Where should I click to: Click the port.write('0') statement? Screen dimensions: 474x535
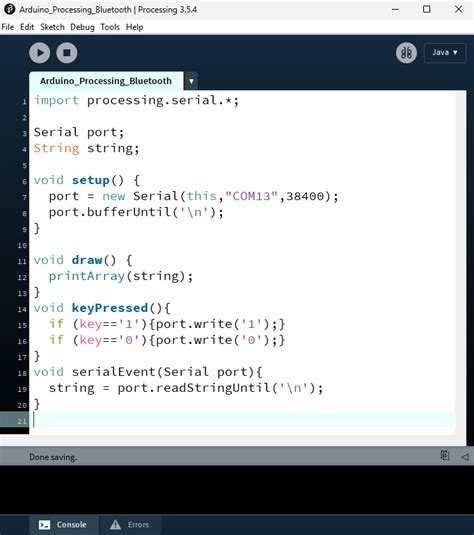(x=216, y=340)
